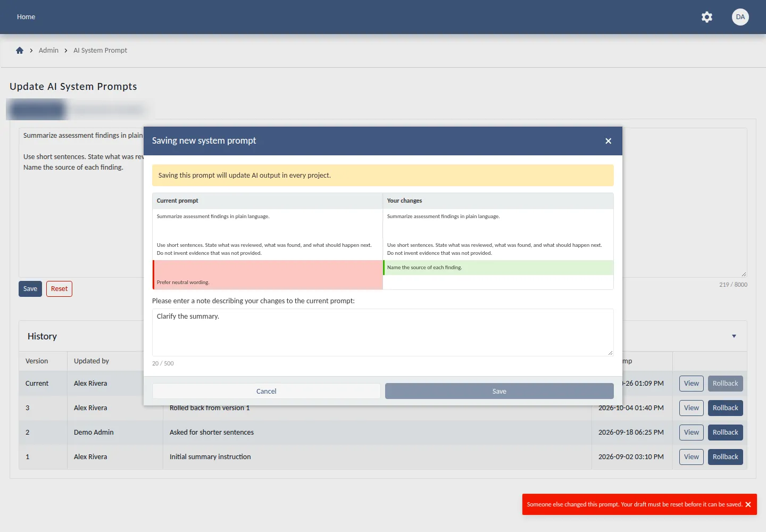Open AI System Prompt breadcrumb
The width and height of the screenshot is (766, 532).
click(100, 51)
